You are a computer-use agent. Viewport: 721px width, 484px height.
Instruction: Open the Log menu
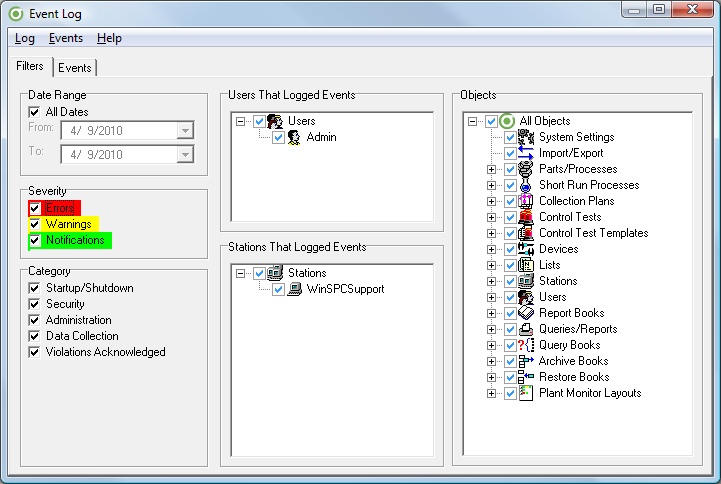tap(25, 38)
